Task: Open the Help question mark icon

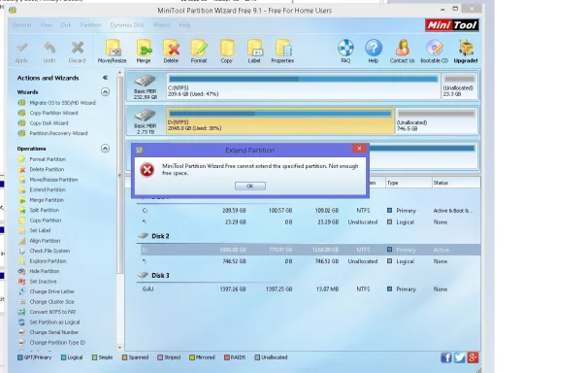Action: point(374,48)
